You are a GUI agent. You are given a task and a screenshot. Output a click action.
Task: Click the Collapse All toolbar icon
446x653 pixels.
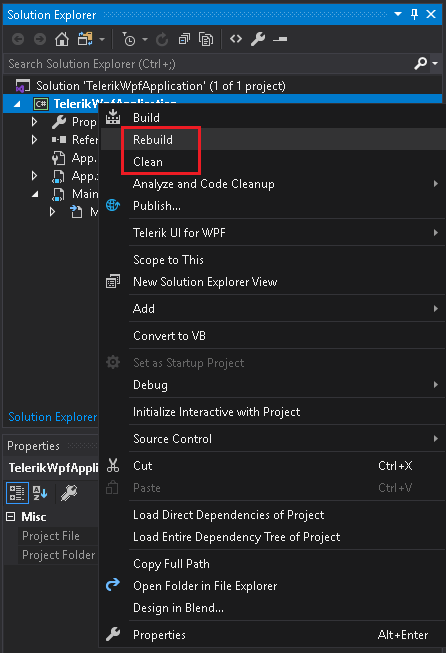(184, 39)
